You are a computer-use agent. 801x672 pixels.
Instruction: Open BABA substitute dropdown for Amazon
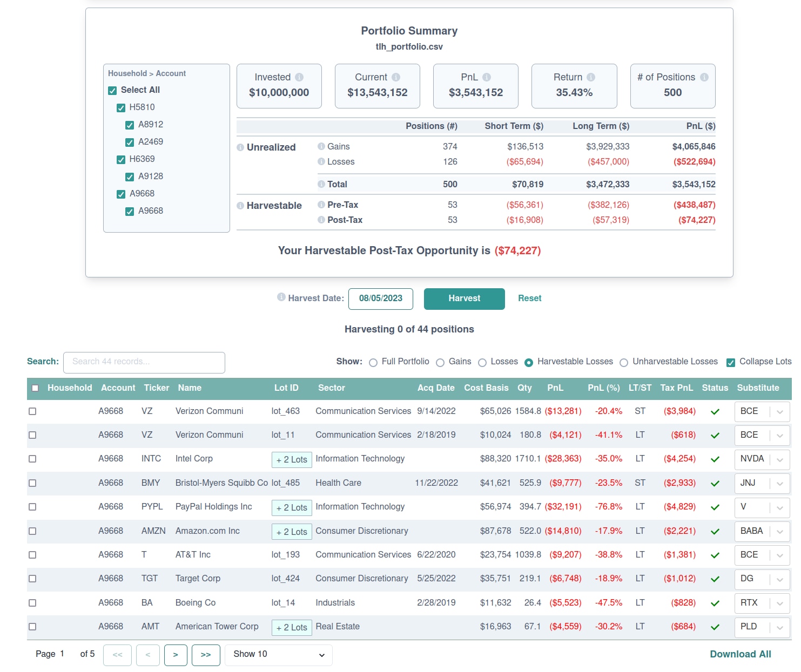point(762,532)
